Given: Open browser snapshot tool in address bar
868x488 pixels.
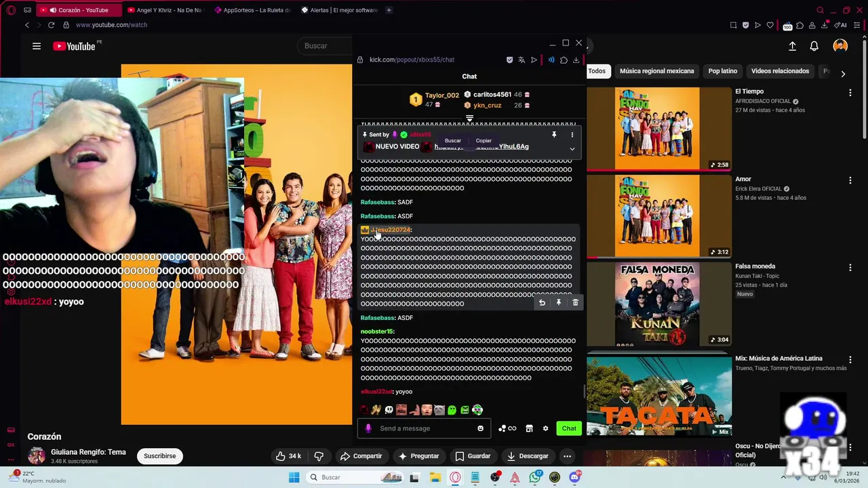Looking at the screenshot, I should click(x=733, y=25).
